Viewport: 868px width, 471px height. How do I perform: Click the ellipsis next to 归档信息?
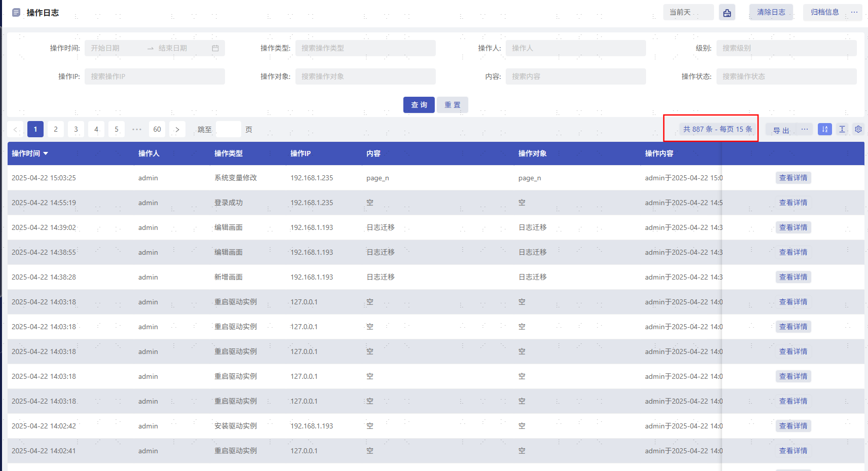[x=854, y=12]
